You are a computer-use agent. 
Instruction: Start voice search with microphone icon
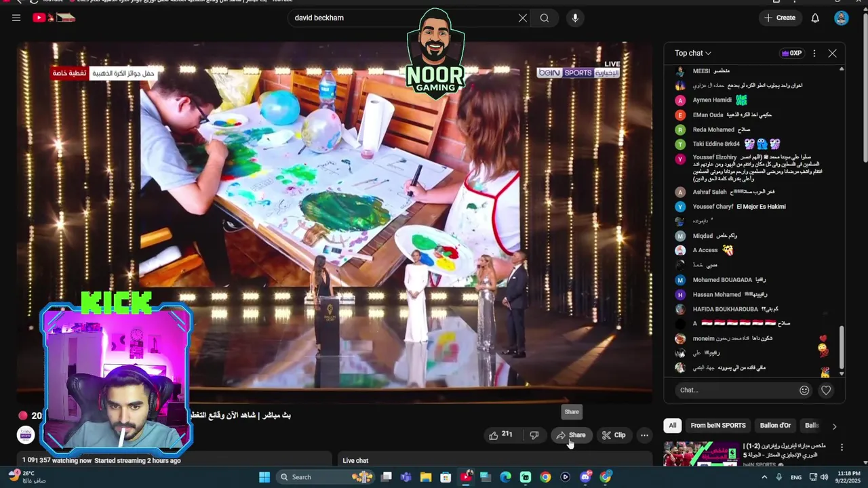(575, 18)
